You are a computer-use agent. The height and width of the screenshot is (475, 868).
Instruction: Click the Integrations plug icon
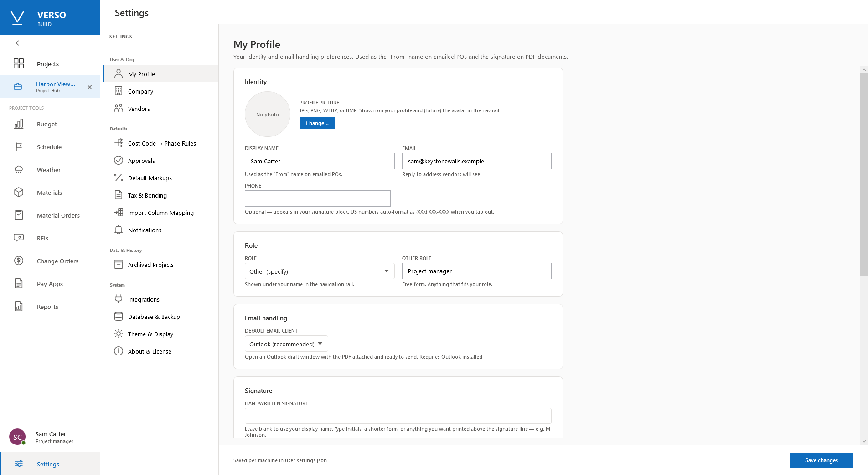(119, 299)
